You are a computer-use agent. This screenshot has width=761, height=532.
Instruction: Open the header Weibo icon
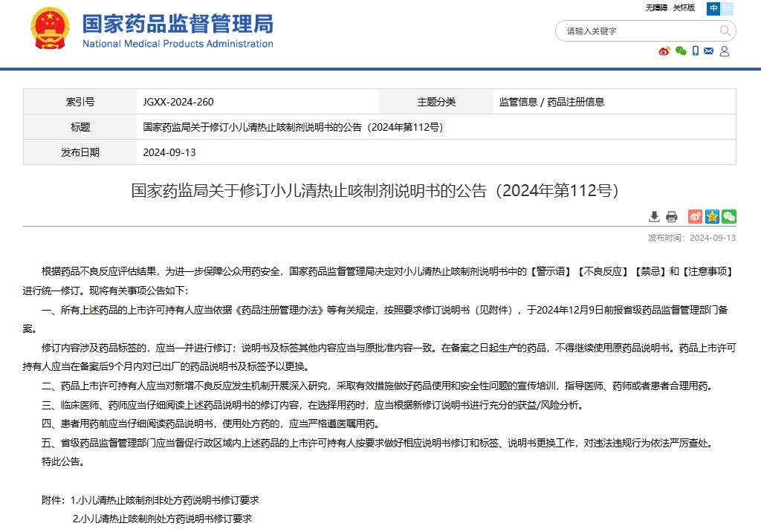[664, 51]
